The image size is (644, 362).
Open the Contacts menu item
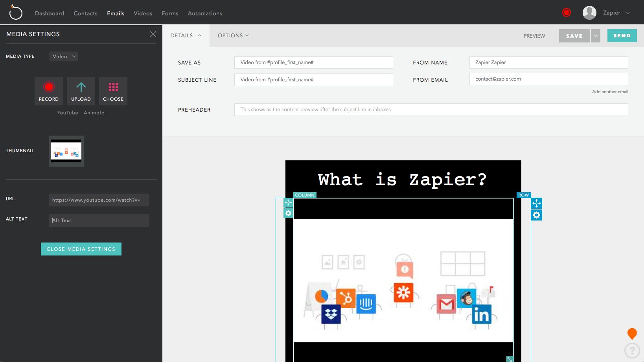pos(85,13)
